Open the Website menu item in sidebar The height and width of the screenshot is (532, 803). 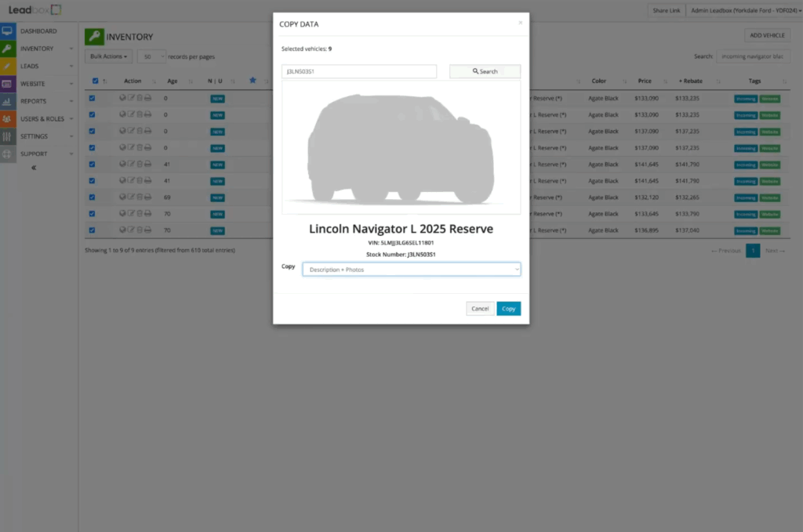coord(33,84)
